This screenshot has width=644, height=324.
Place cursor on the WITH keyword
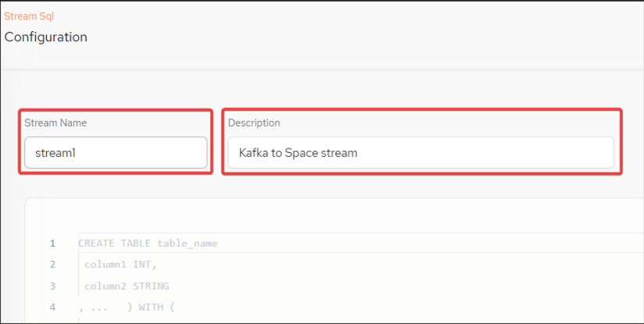(x=151, y=307)
